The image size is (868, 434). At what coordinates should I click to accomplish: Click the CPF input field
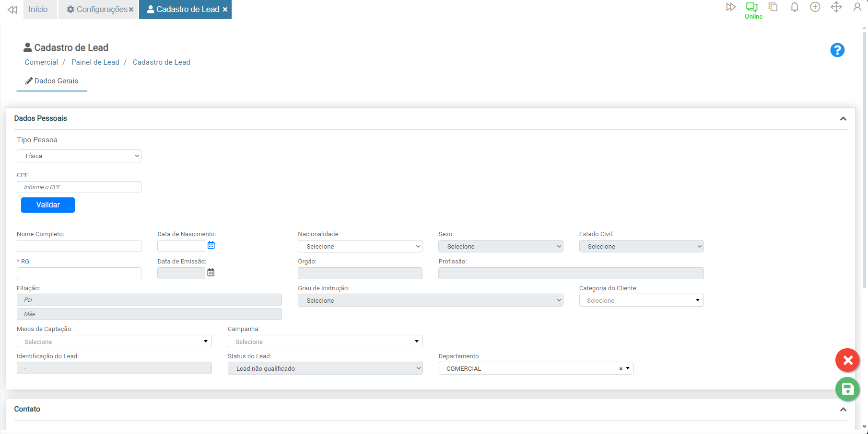tap(79, 187)
